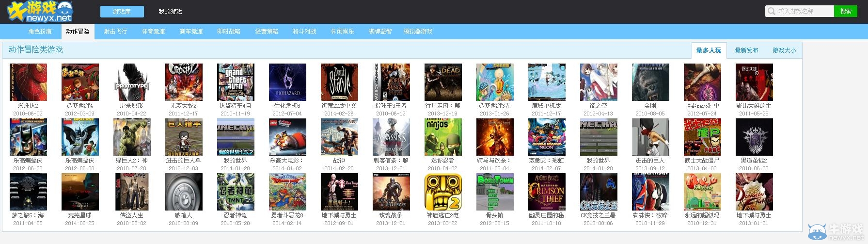Screen dimensions: 868x244
Task: Open The Walking Dead 行尸走肉 cover
Action: click(x=443, y=82)
